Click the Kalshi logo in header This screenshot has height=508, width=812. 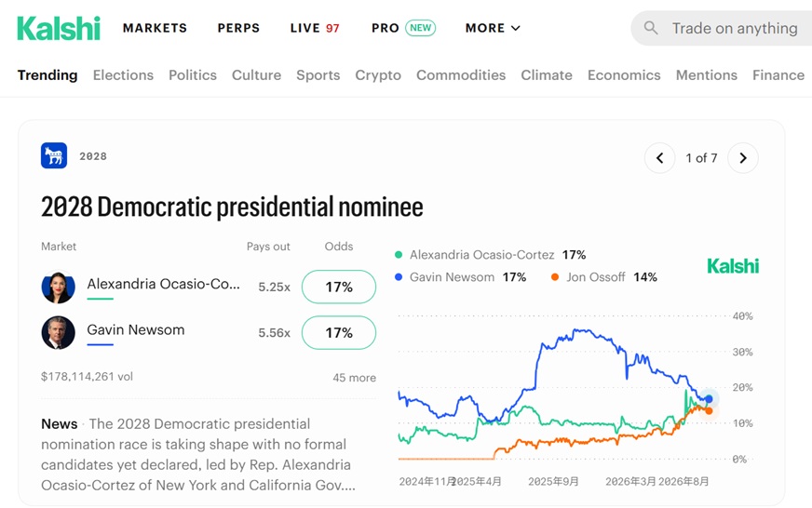59,28
